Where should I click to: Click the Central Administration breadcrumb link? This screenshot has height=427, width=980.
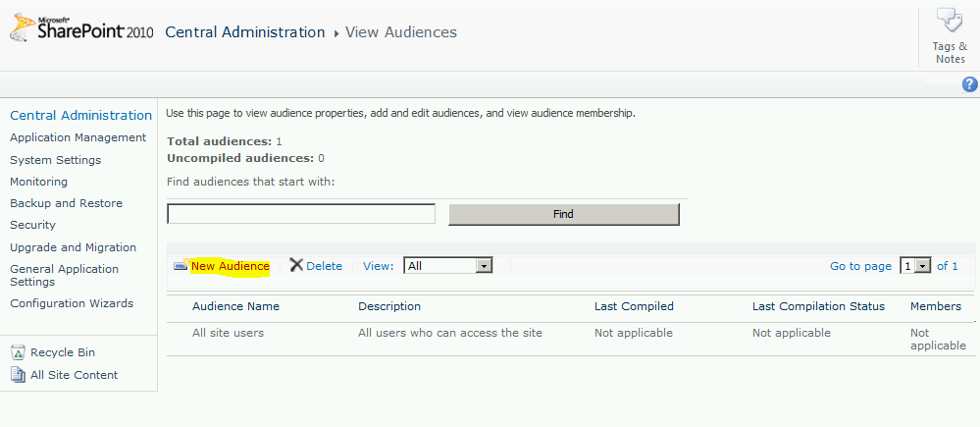[x=244, y=32]
